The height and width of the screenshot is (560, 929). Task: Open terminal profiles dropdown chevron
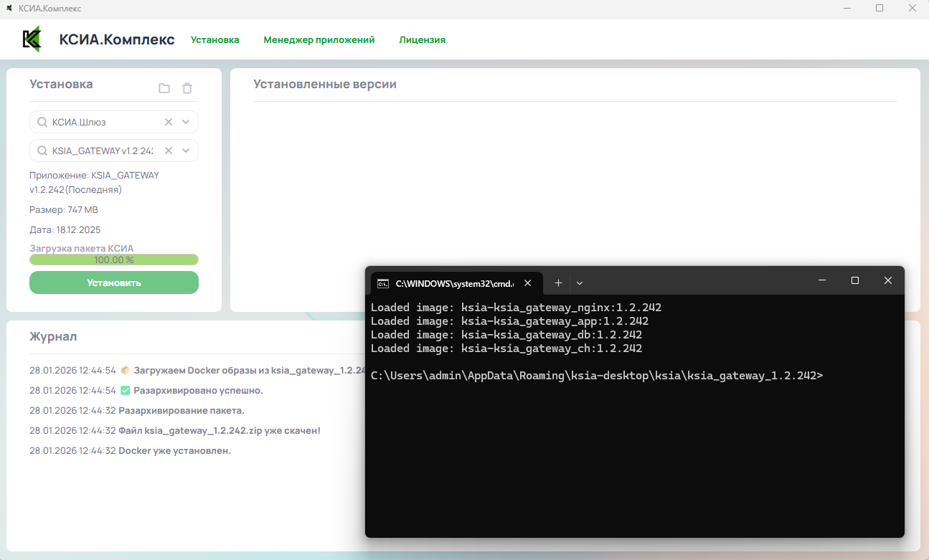(580, 283)
